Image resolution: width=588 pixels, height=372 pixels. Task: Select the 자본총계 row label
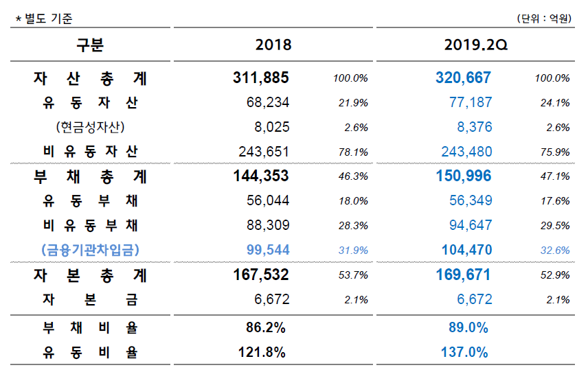[x=90, y=275]
